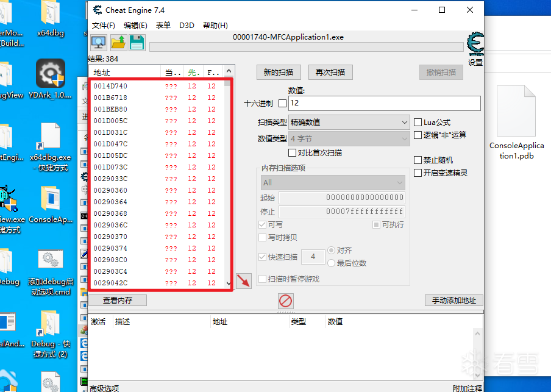Toggle the 可写 writable checkbox
The width and height of the screenshot is (551, 392).
click(262, 224)
